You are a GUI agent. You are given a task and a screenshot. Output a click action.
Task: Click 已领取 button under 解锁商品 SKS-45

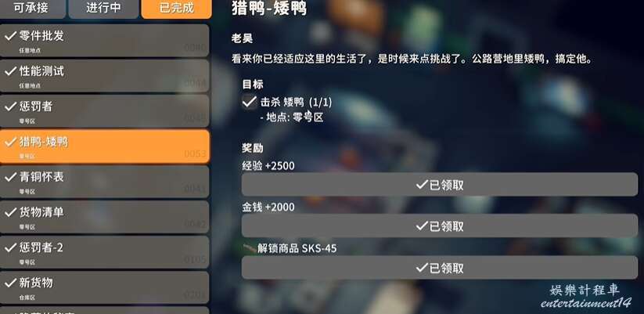tap(440, 268)
